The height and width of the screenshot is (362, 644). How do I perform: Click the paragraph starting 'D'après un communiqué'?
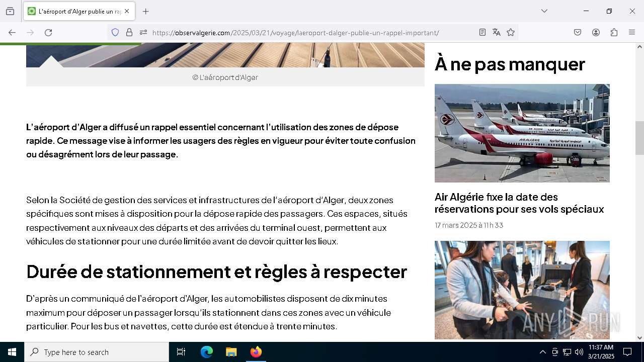[x=209, y=312]
